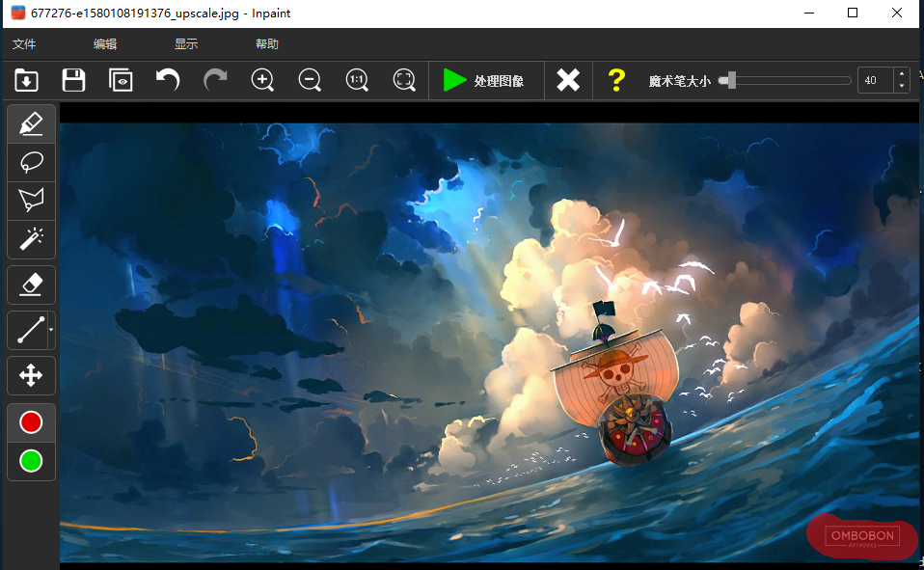Image resolution: width=924 pixels, height=570 pixels.
Task: Open help with yellow question mark
Action: (x=616, y=80)
